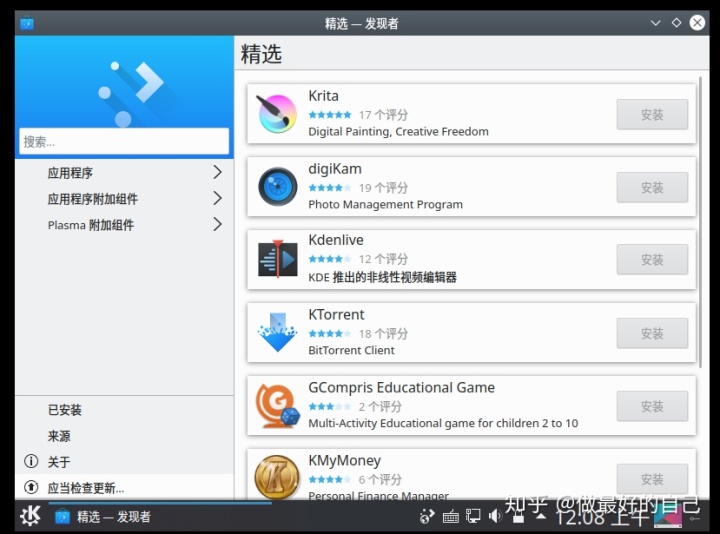Viewport: 720px width, 534px height.
Task: Click the float-on-top diamond title button
Action: point(676,22)
